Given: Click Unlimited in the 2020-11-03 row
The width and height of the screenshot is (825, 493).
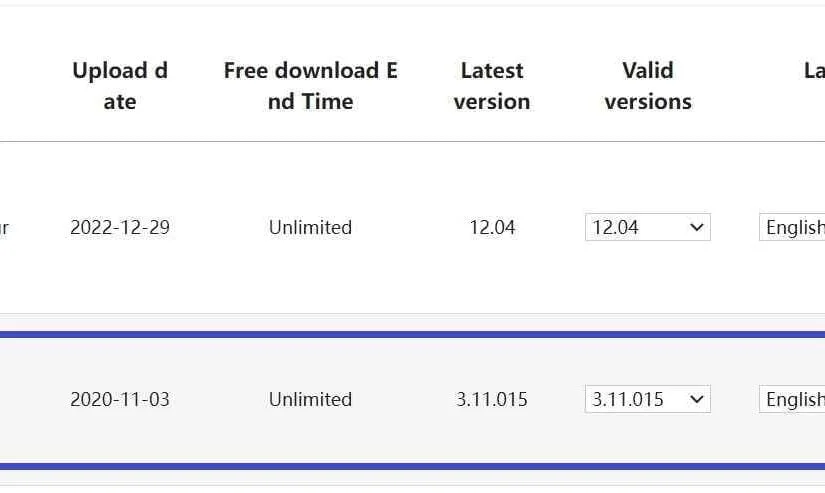Looking at the screenshot, I should [x=310, y=399].
